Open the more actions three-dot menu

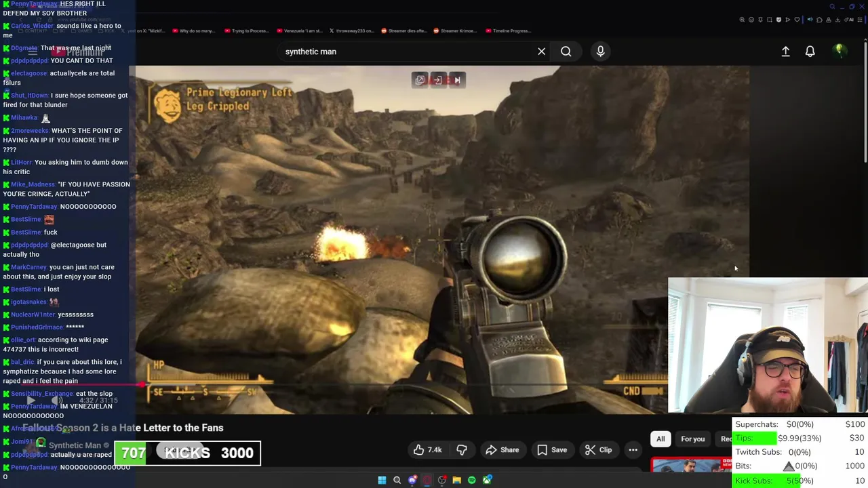click(633, 450)
